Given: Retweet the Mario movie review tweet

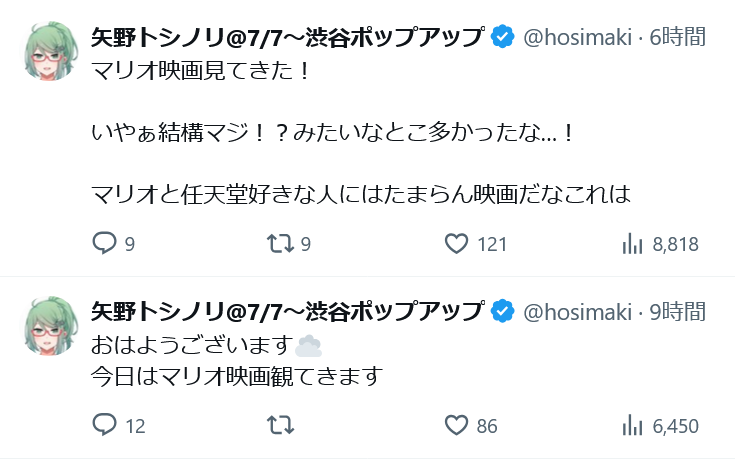Looking at the screenshot, I should tap(282, 243).
